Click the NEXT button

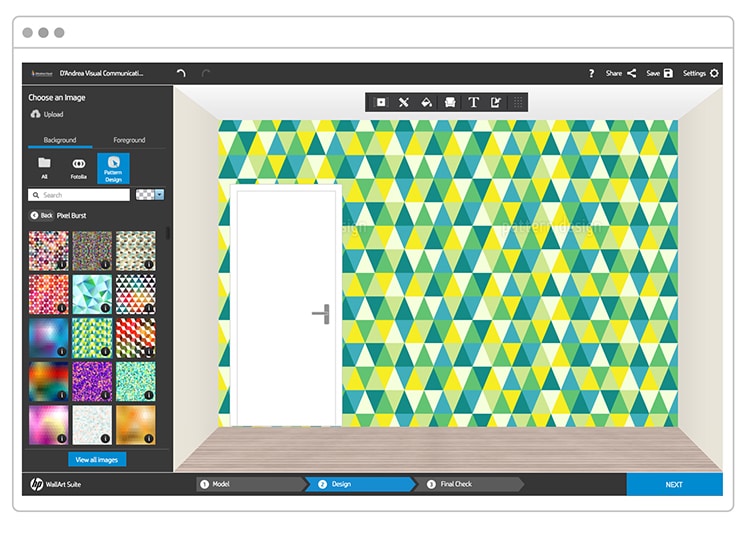click(x=674, y=484)
